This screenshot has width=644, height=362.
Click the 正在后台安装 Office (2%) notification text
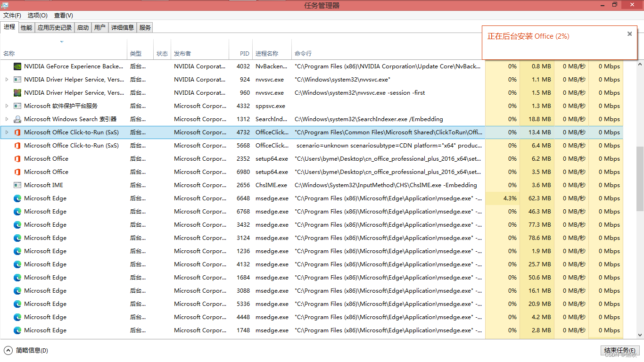[x=528, y=36]
